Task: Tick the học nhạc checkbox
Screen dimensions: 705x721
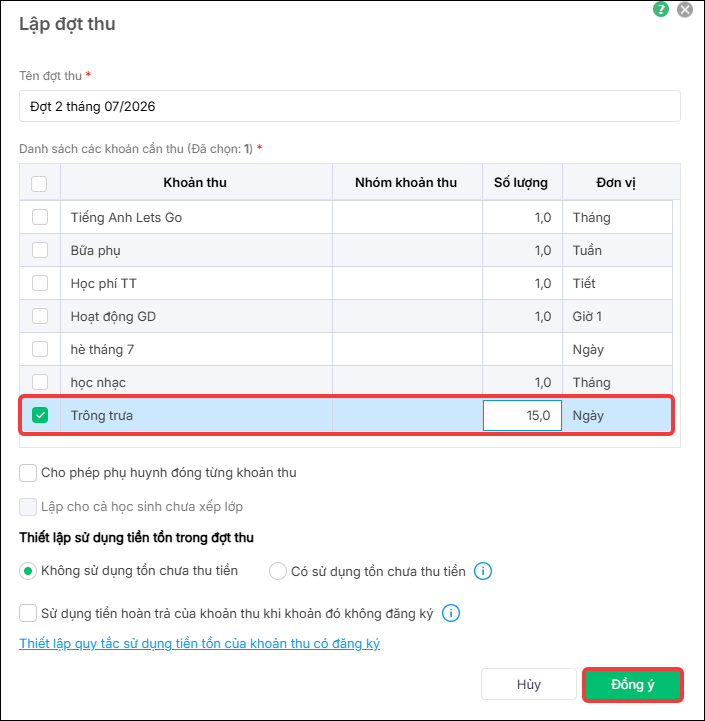Action: coord(40,382)
